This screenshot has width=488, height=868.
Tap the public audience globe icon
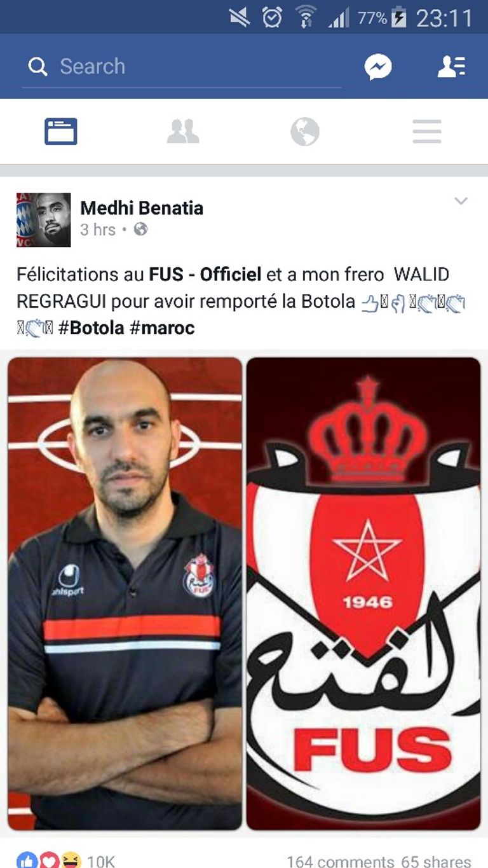[141, 230]
